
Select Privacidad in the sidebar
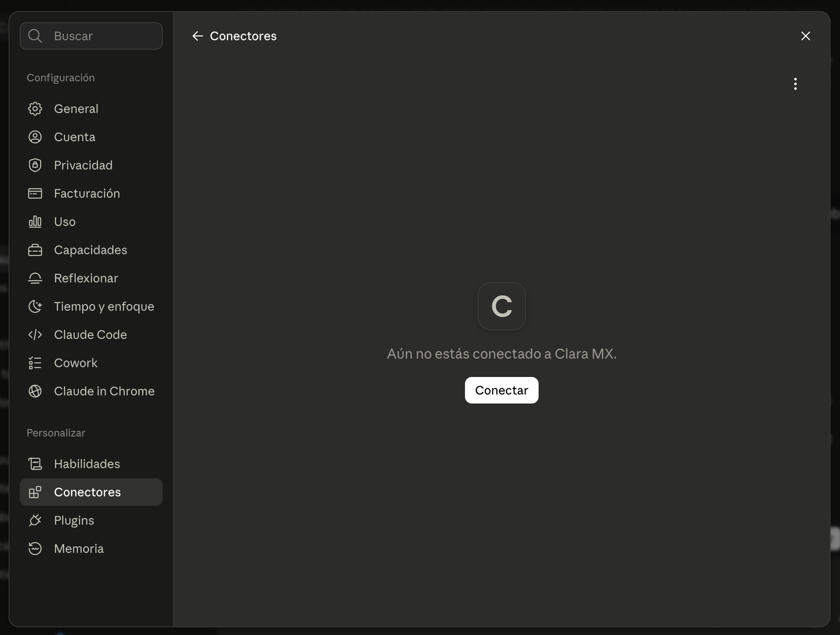coord(91,165)
